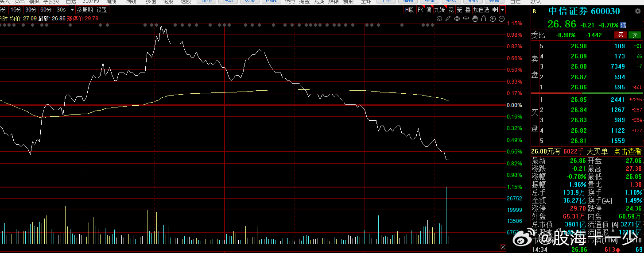Switch to 30分 period tab

coord(31,9)
